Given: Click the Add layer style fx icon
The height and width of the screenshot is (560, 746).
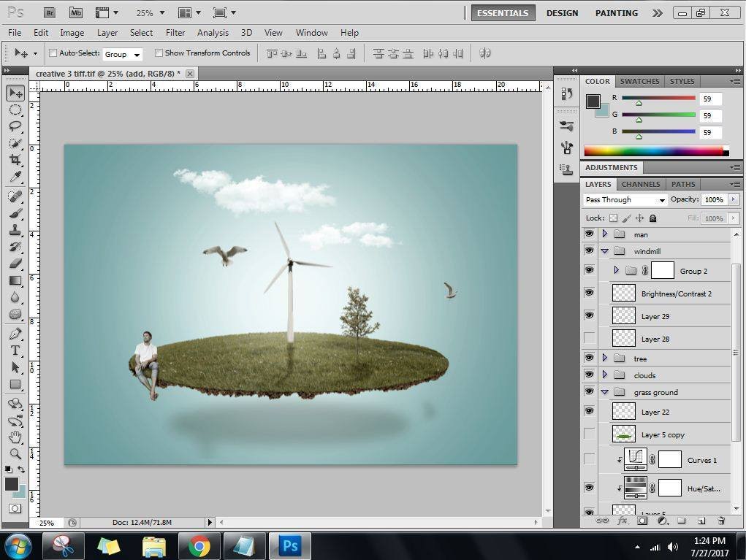Looking at the screenshot, I should click(622, 521).
